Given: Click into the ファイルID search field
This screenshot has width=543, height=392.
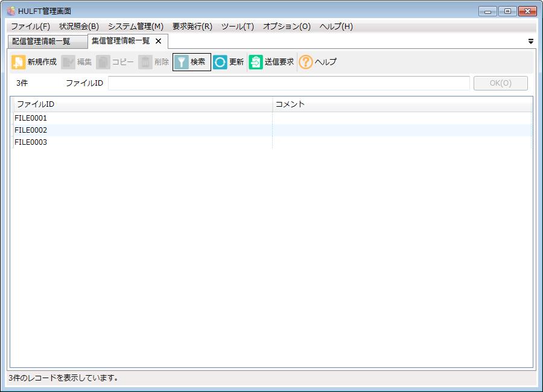Looking at the screenshot, I should click(288, 83).
